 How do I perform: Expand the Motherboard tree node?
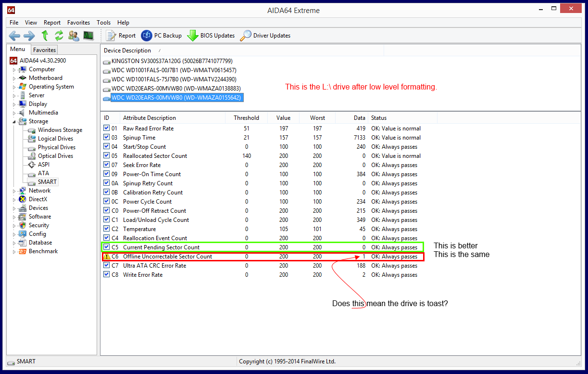pyautogui.click(x=14, y=78)
